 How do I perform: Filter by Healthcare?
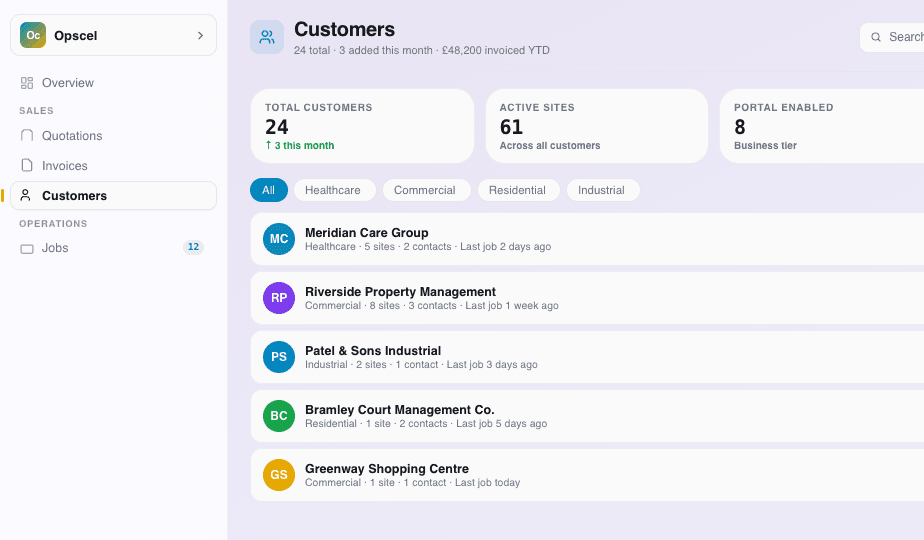point(333,190)
